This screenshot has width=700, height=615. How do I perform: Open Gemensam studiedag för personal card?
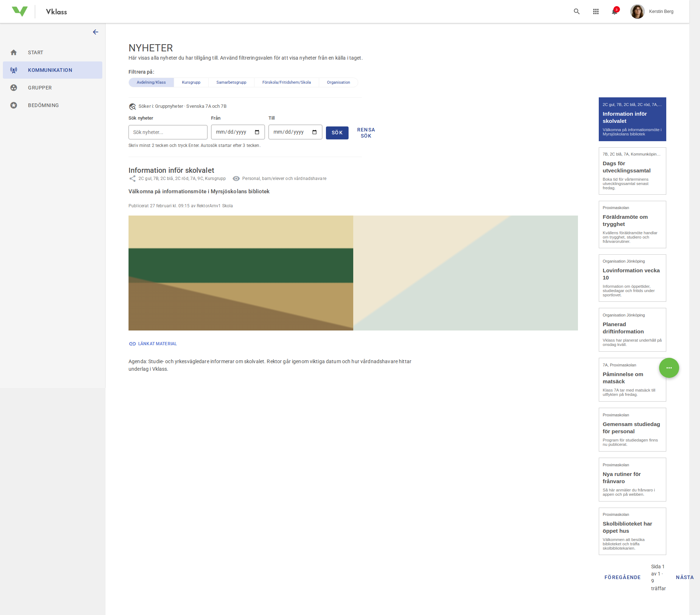coord(633,430)
